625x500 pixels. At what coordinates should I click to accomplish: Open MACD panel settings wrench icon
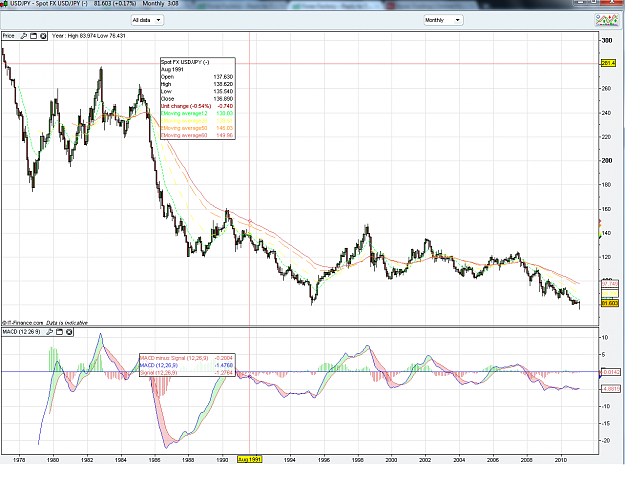tap(49, 332)
